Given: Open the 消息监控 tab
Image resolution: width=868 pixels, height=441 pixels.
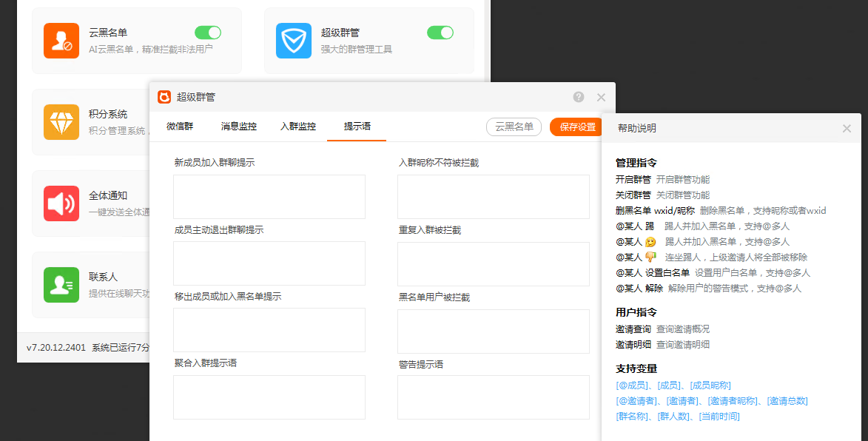Looking at the screenshot, I should 238,127.
